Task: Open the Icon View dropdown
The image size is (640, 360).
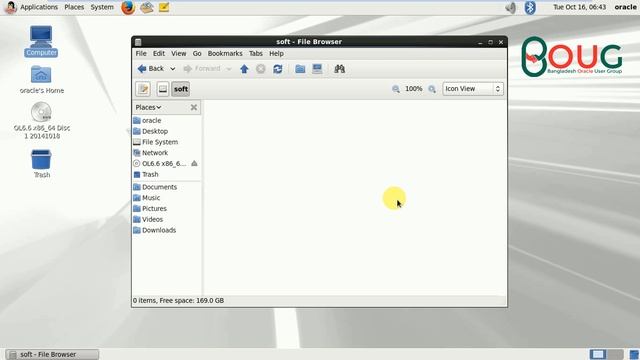Action: point(473,89)
